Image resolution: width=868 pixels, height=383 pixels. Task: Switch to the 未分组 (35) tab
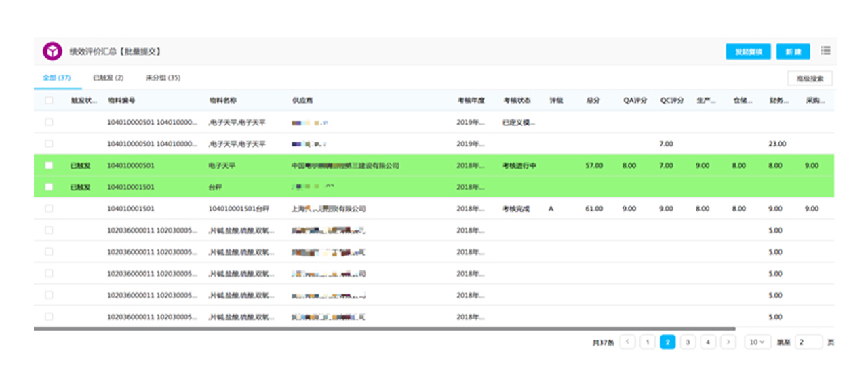[x=163, y=78]
